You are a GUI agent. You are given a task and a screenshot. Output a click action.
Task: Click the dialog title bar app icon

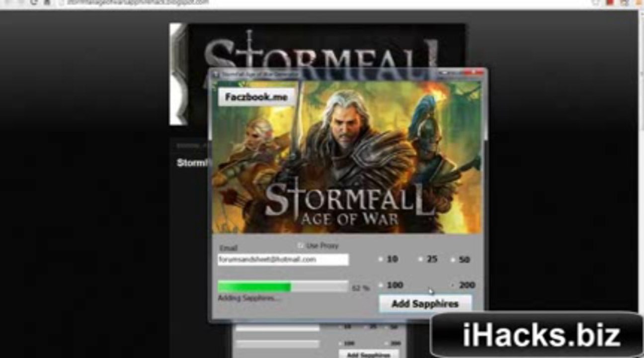pyautogui.click(x=216, y=74)
